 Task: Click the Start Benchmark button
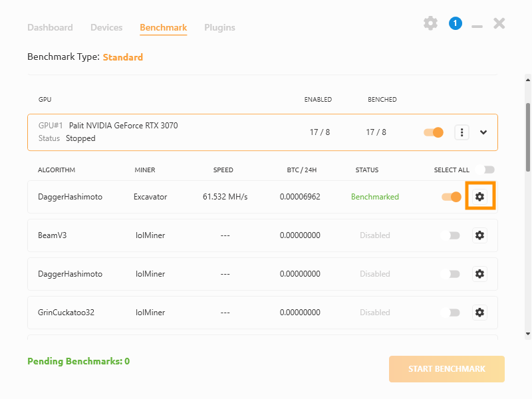(446, 369)
